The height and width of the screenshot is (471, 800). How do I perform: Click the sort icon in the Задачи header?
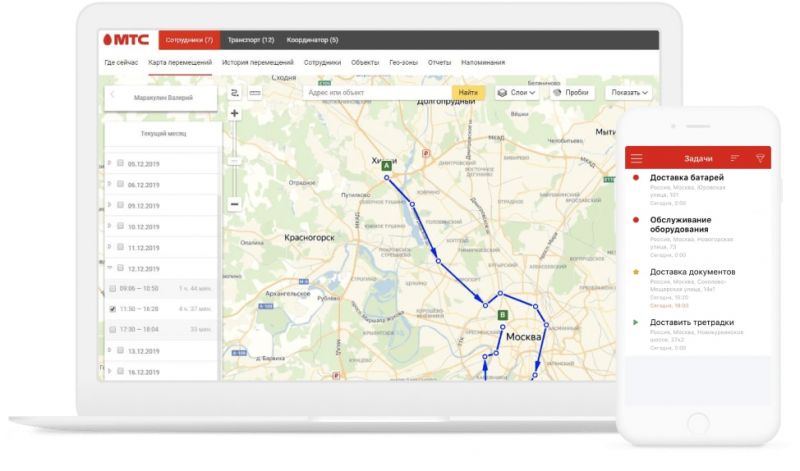tap(735, 158)
